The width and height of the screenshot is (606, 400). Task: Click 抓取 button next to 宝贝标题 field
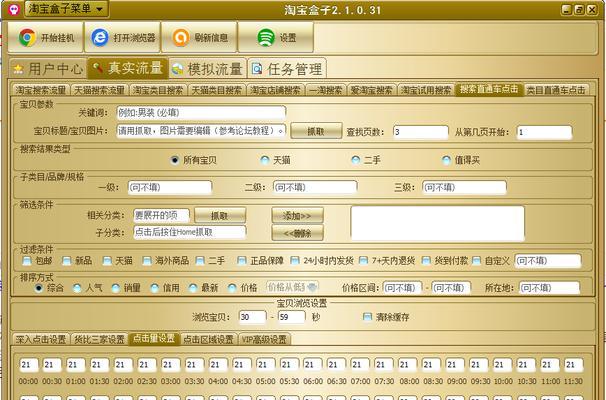[x=316, y=131]
